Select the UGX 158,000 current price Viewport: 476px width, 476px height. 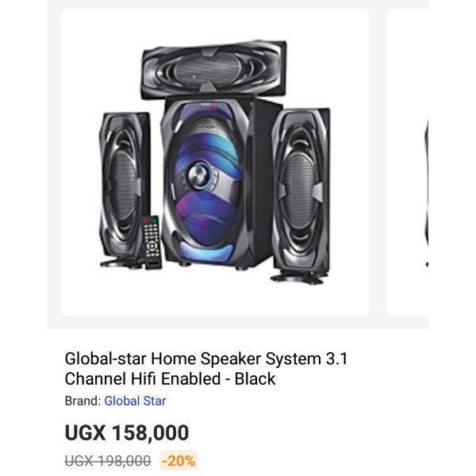click(x=127, y=432)
